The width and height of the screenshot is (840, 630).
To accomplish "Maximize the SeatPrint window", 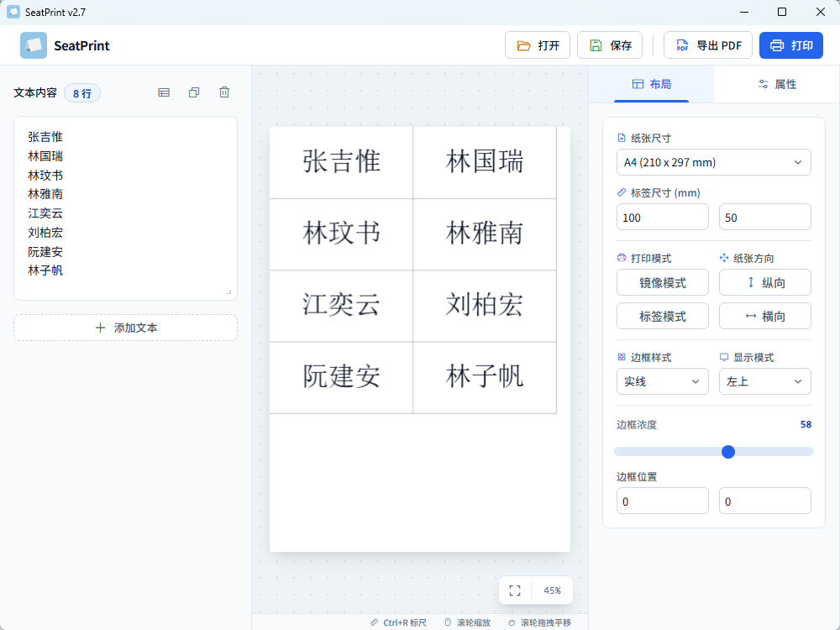I will click(781, 12).
